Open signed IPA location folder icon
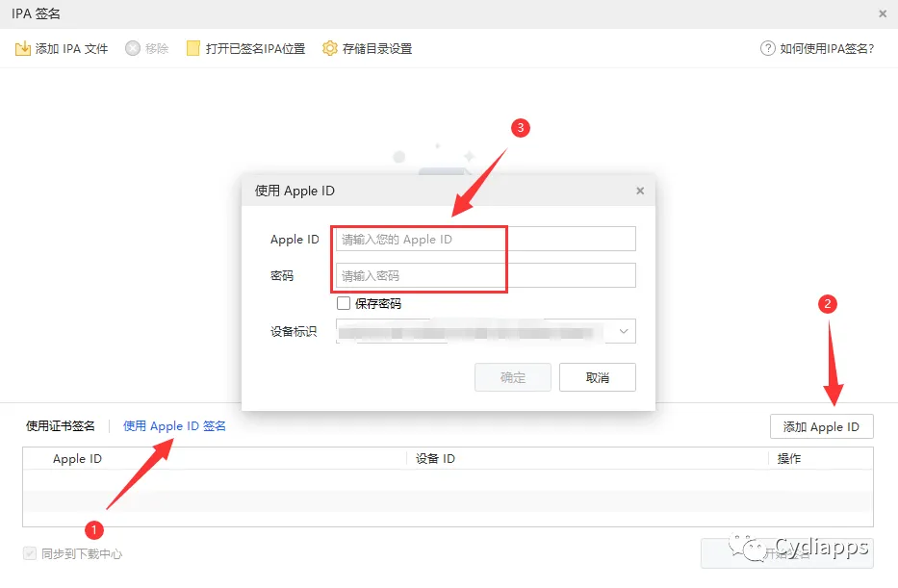The height and width of the screenshot is (588, 898). point(193,49)
